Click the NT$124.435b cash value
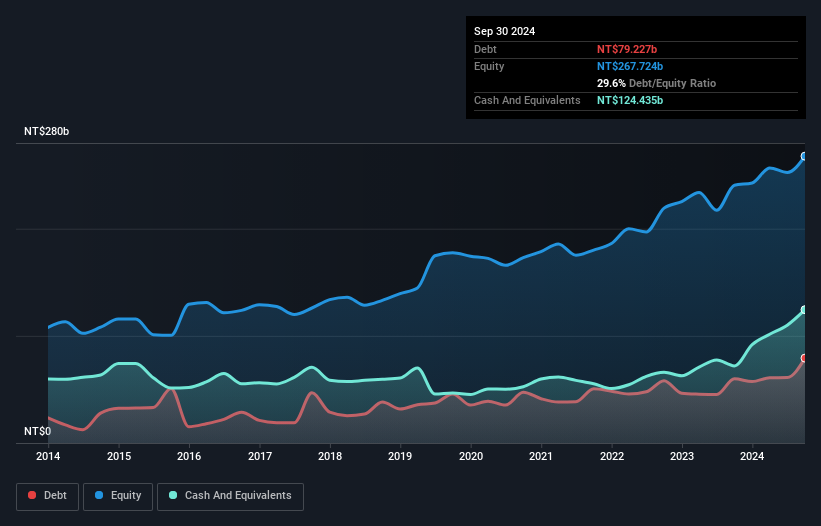The width and height of the screenshot is (821, 526). point(630,100)
